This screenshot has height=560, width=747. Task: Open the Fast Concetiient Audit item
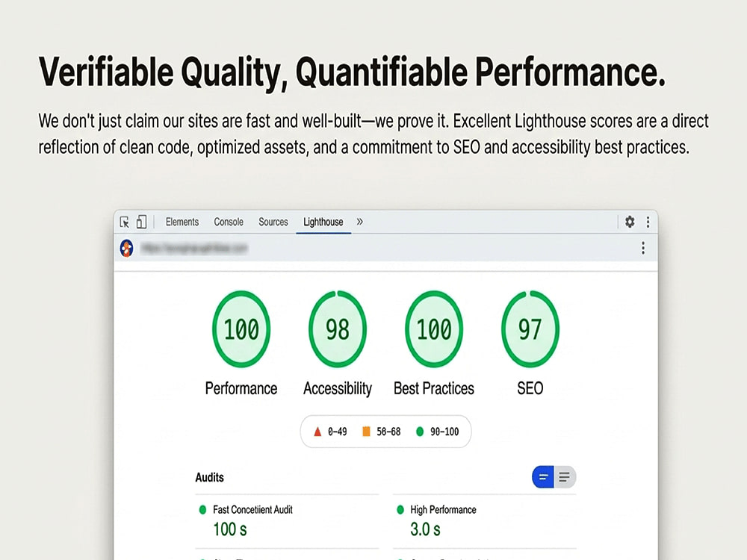[x=252, y=509]
